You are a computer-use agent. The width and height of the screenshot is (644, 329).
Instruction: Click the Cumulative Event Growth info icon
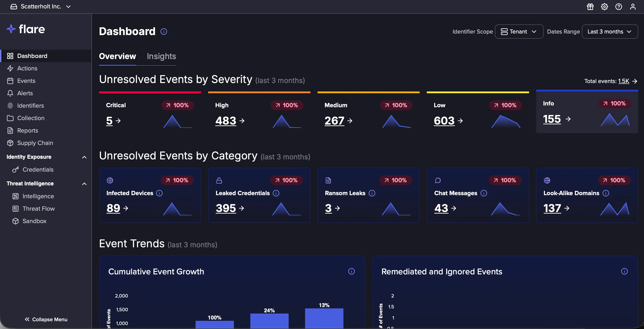pyautogui.click(x=352, y=271)
